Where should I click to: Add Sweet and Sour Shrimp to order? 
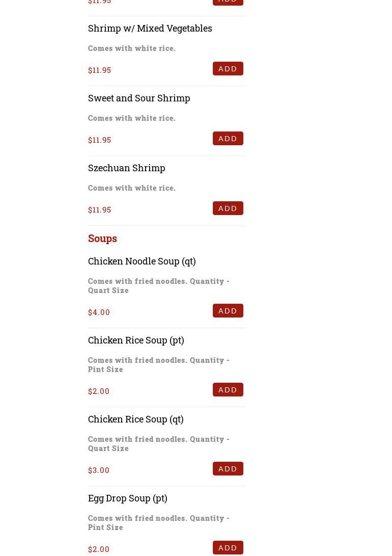click(x=228, y=139)
